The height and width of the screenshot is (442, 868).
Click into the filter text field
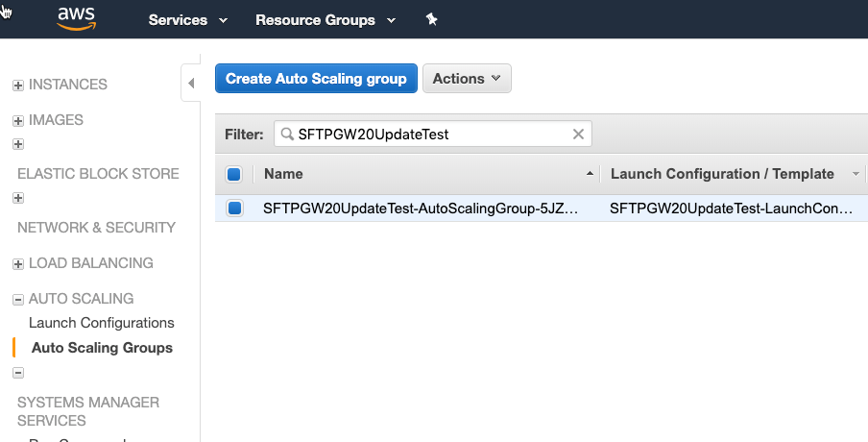[x=432, y=135]
